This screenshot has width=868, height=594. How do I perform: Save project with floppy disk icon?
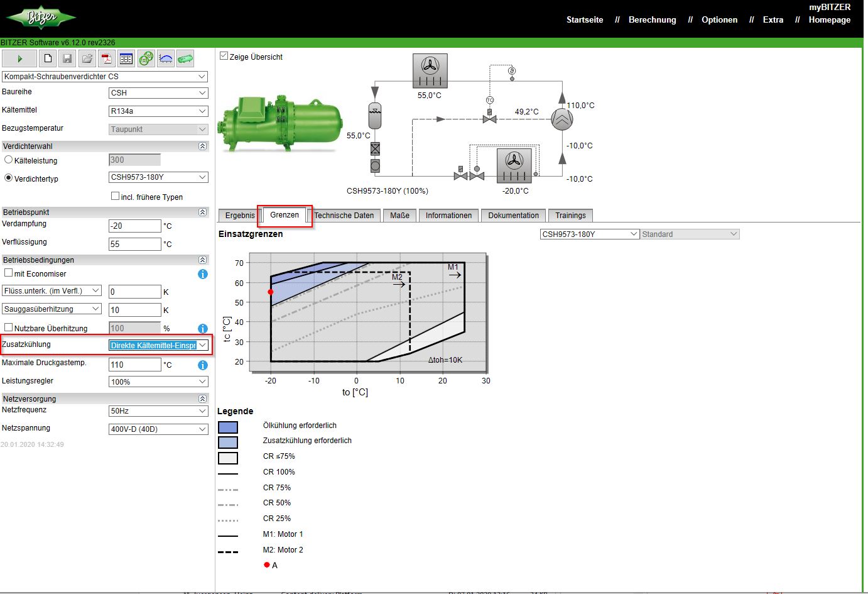click(67, 58)
